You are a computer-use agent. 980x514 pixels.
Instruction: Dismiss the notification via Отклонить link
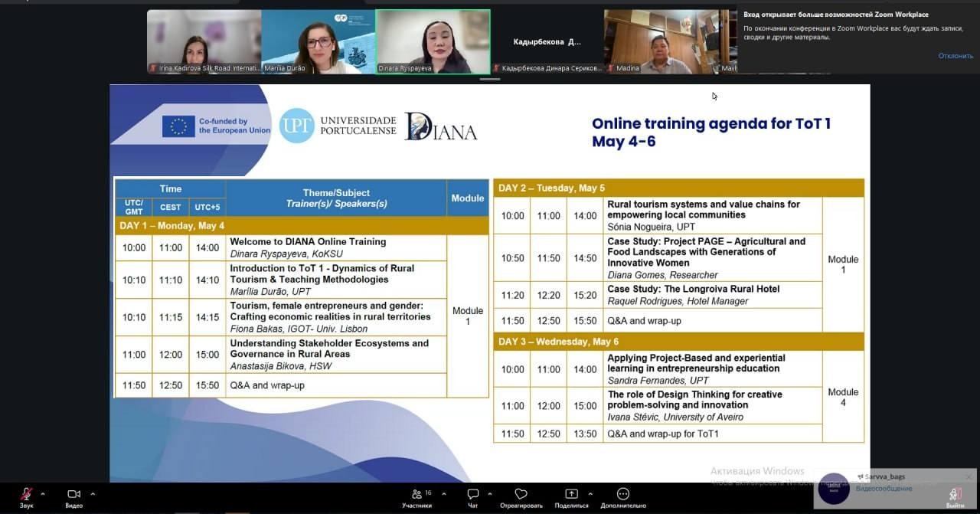(x=955, y=56)
